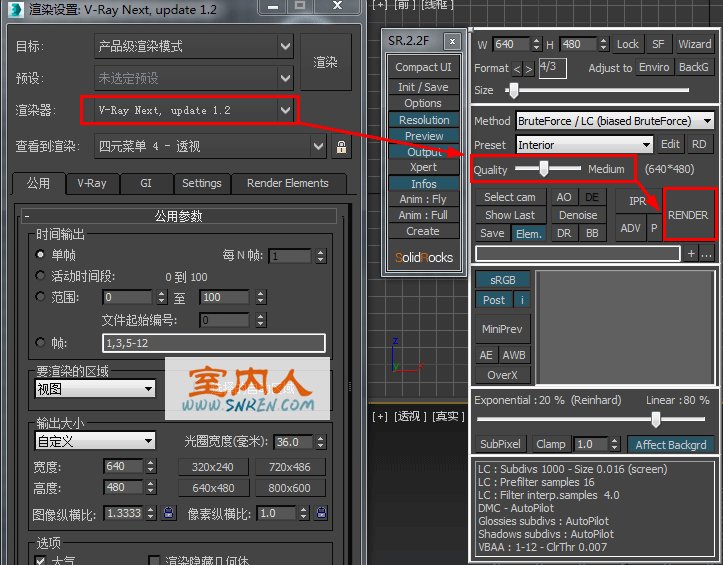Switch to the Settings tab

tap(201, 184)
